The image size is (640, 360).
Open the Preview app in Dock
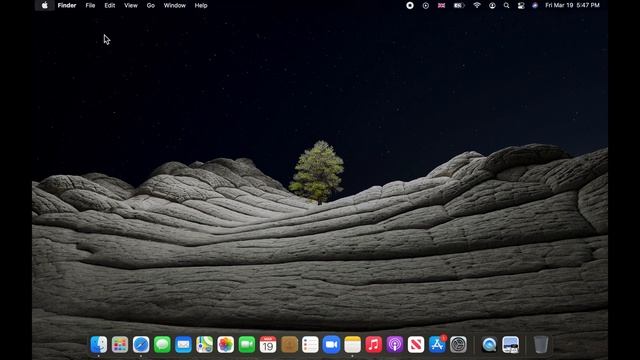tap(510, 344)
